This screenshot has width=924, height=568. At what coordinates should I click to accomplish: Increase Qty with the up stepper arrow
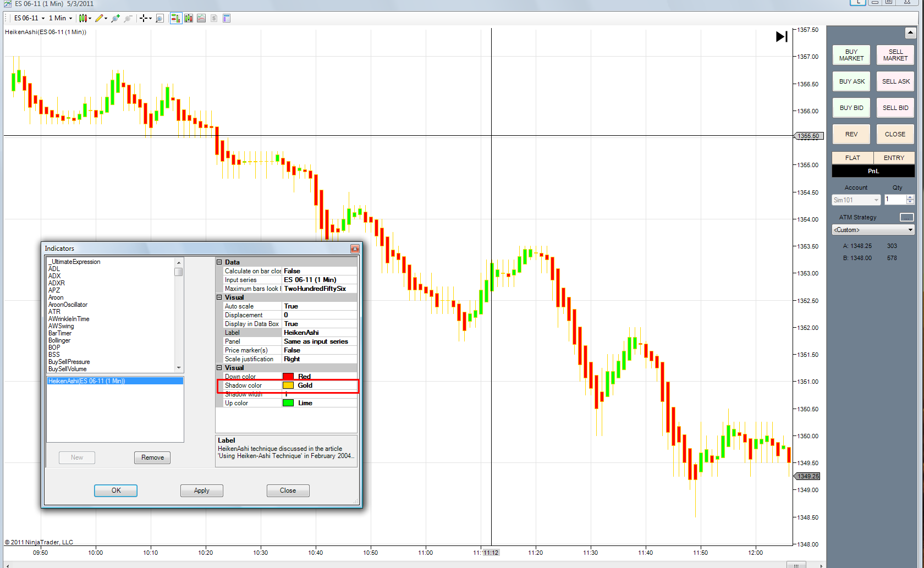click(x=910, y=197)
